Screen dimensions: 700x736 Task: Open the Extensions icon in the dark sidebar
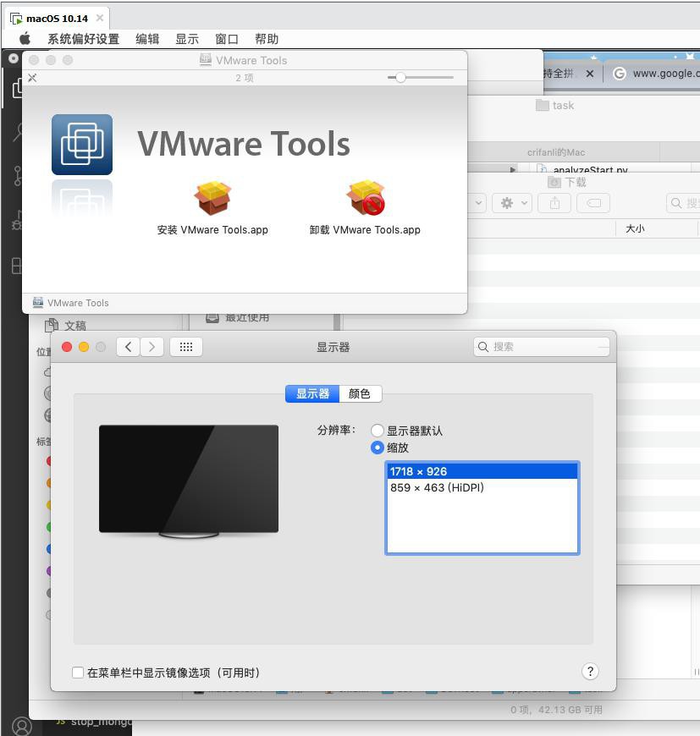(x=17, y=266)
